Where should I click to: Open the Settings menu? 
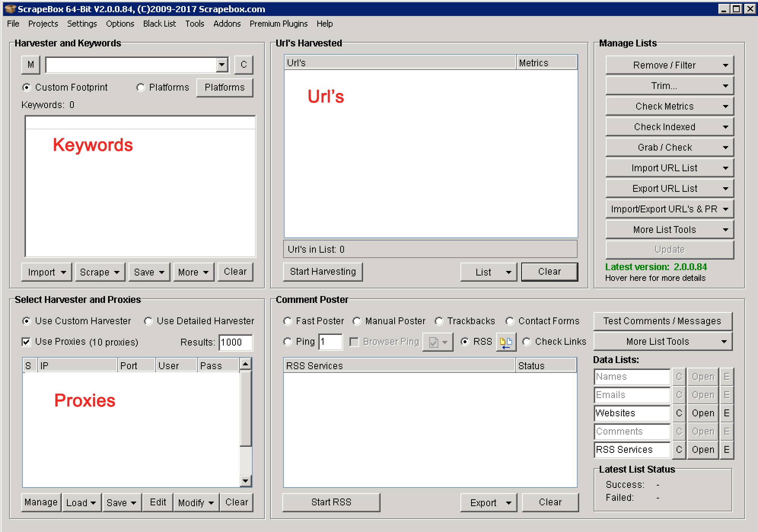[x=82, y=24]
